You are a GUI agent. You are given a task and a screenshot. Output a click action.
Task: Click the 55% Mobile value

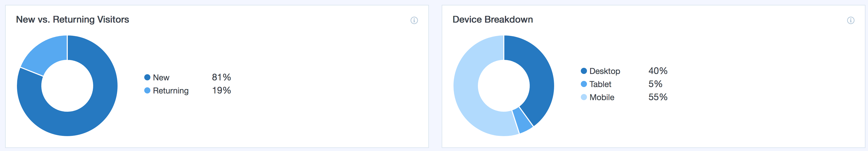click(x=658, y=97)
